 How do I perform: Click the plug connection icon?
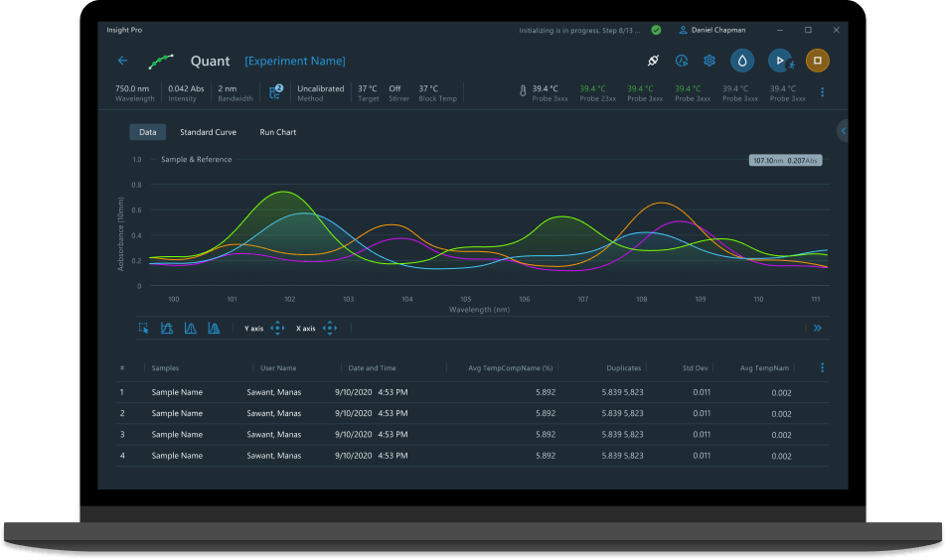click(653, 61)
